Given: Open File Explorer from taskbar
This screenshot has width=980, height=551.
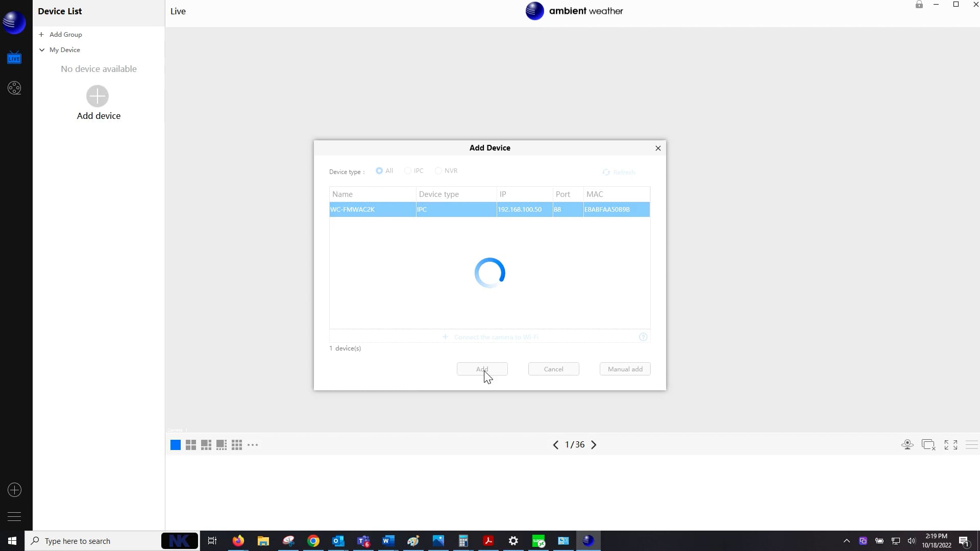Looking at the screenshot, I should 263,541.
